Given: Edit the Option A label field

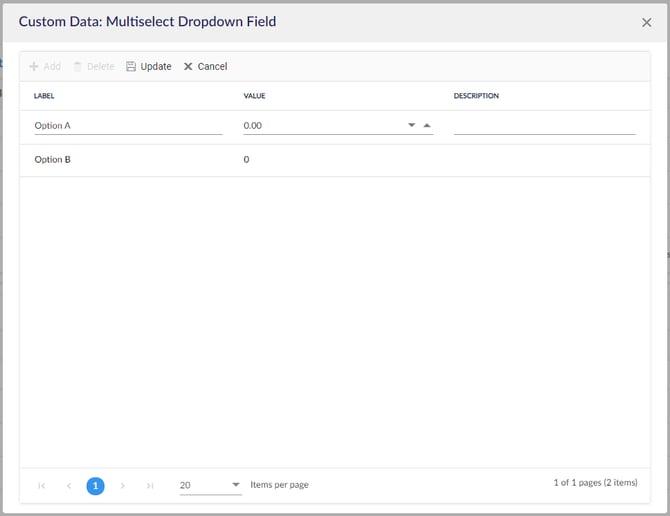Looking at the screenshot, I should (x=128, y=126).
